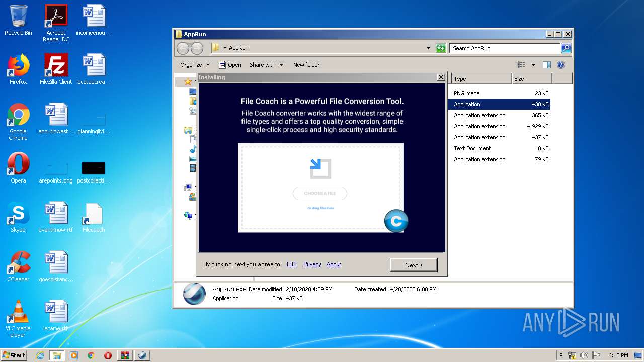644x362 pixels.
Task: Click the Filecoach desktop shortcut
Action: point(94,217)
